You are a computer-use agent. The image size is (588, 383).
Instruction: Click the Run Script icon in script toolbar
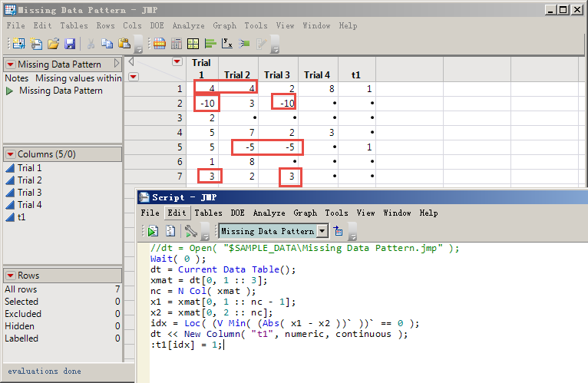[x=153, y=230]
